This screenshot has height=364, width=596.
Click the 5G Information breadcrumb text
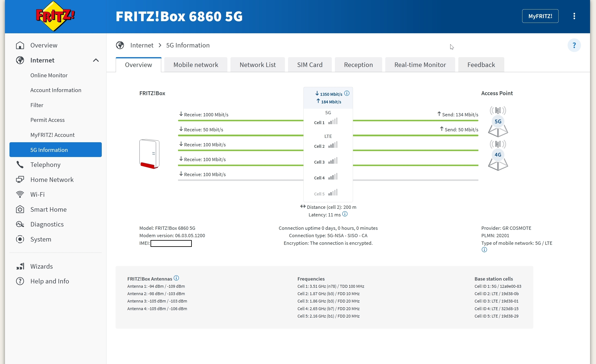coord(188,45)
